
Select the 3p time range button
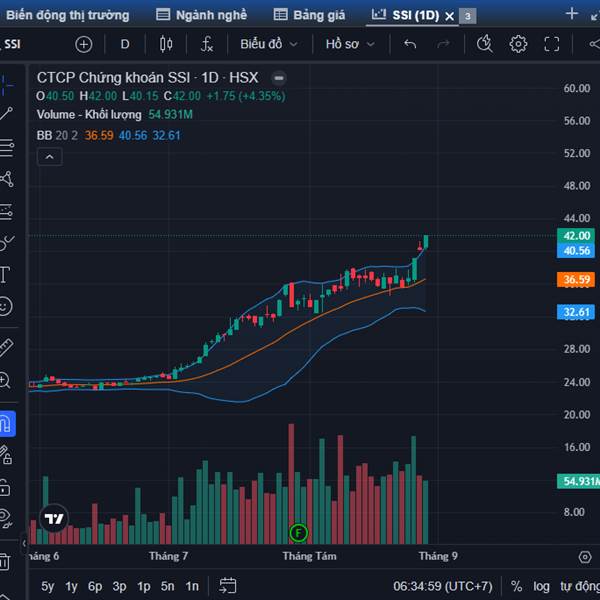(119, 586)
